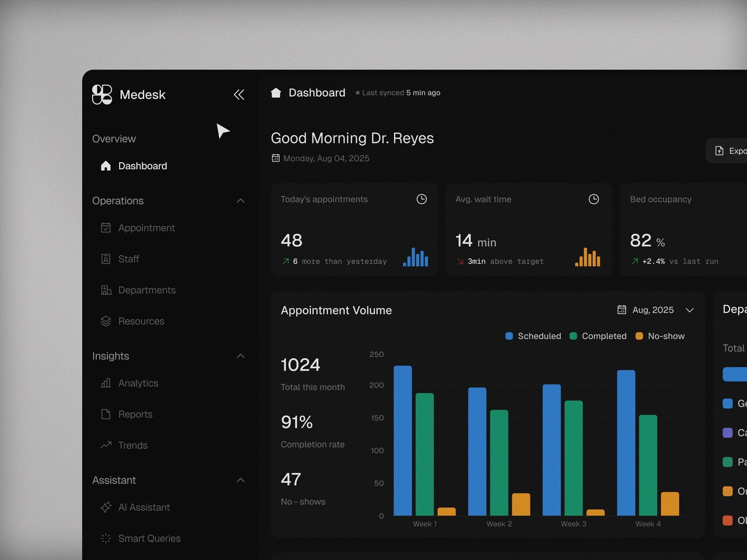747x560 pixels.
Task: Click the Export button
Action: [727, 151]
